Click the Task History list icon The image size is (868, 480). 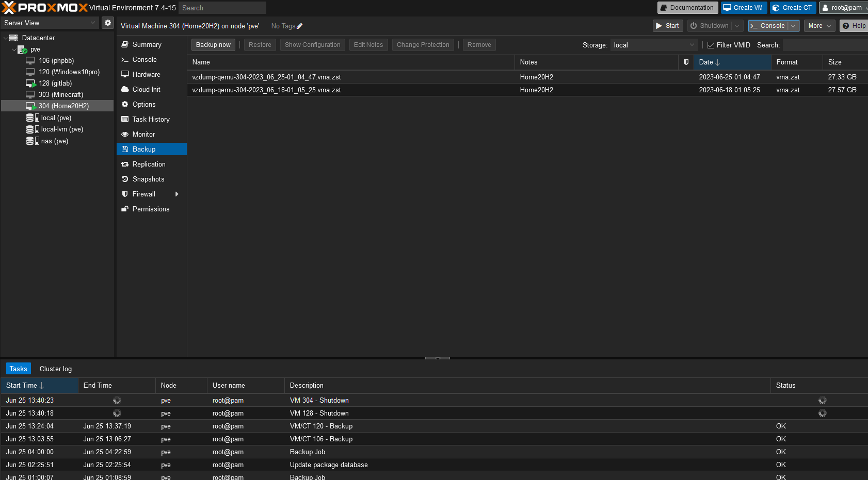125,119
